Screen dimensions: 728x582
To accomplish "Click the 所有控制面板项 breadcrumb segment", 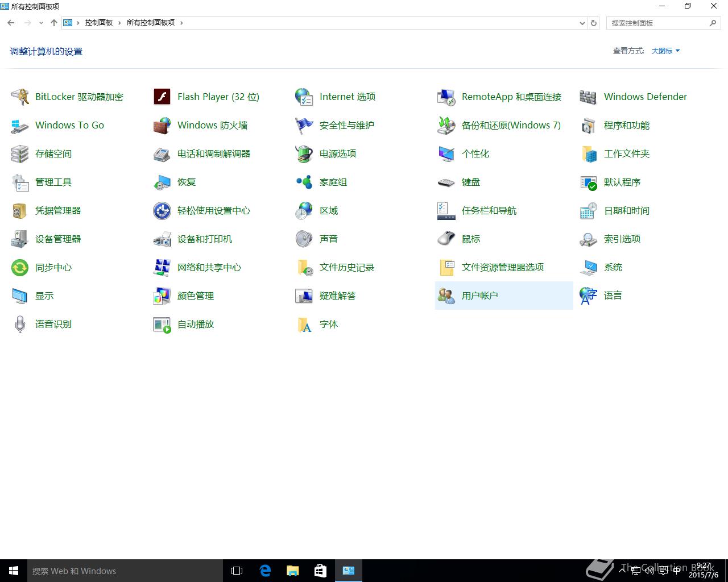I will tap(151, 23).
